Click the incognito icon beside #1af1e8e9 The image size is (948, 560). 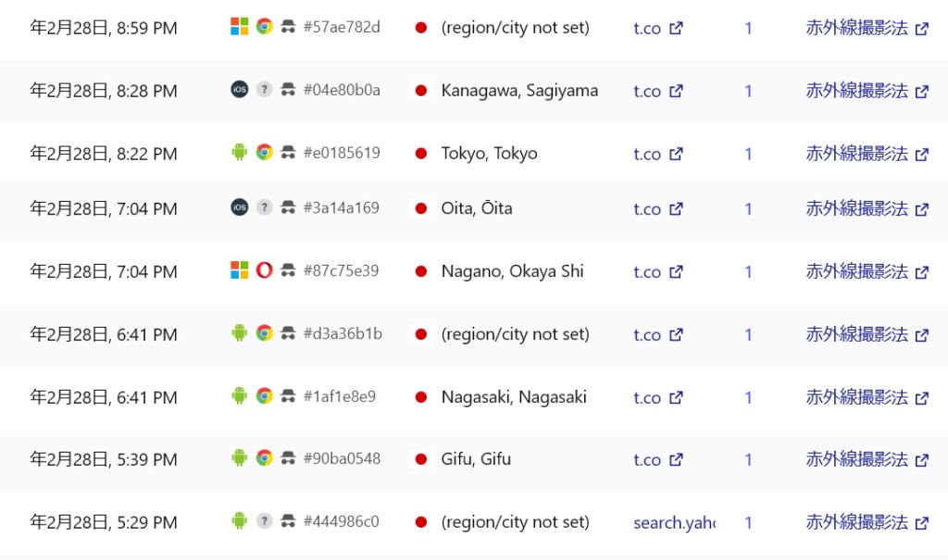(x=289, y=396)
